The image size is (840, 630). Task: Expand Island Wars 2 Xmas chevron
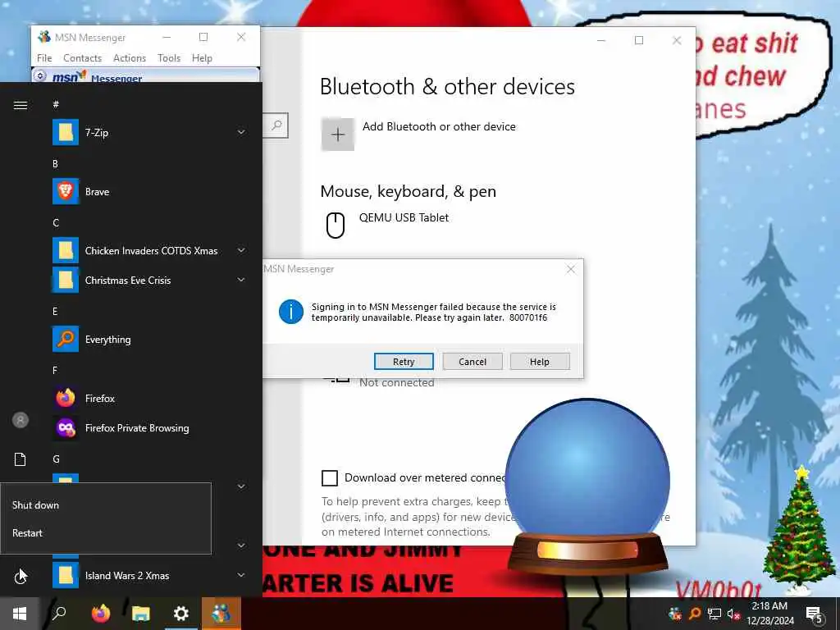click(241, 575)
